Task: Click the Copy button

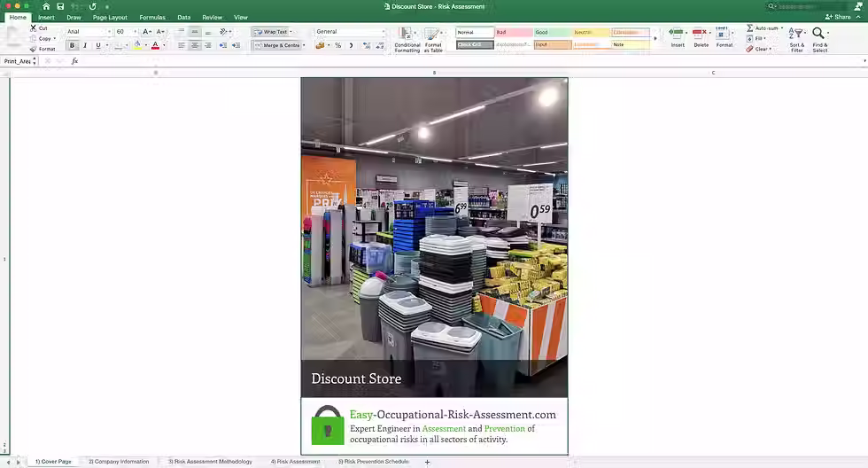Action: [44, 38]
